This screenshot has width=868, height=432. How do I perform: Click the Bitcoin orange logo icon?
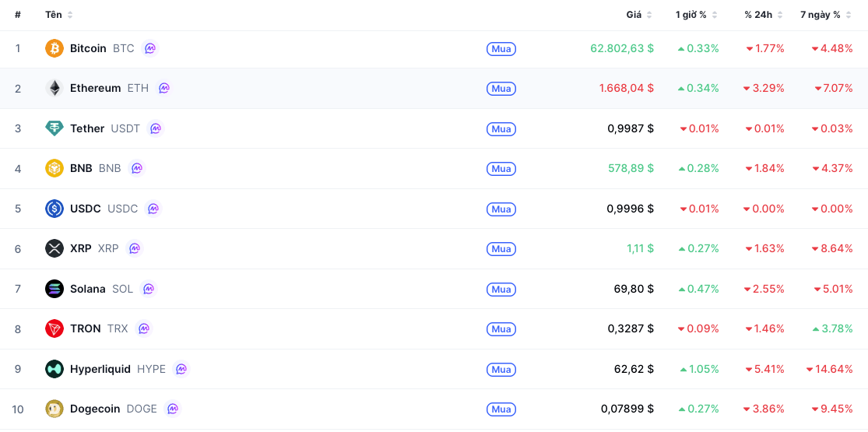[54, 48]
